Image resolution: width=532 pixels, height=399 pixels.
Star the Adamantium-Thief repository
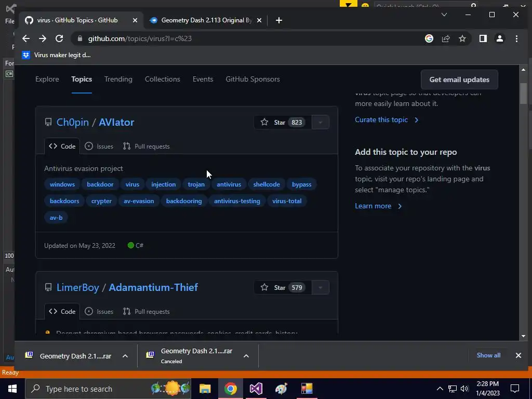pyautogui.click(x=282, y=288)
